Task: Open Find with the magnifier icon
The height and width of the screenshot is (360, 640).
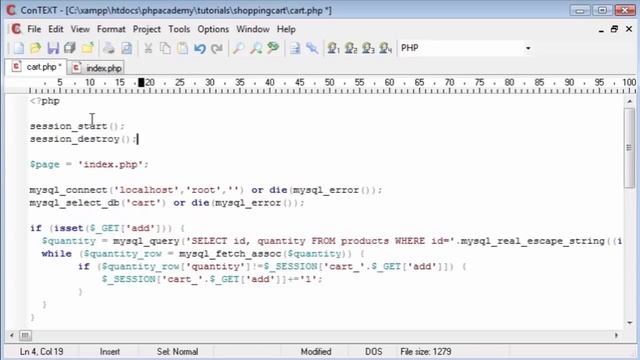Action: click(x=238, y=48)
